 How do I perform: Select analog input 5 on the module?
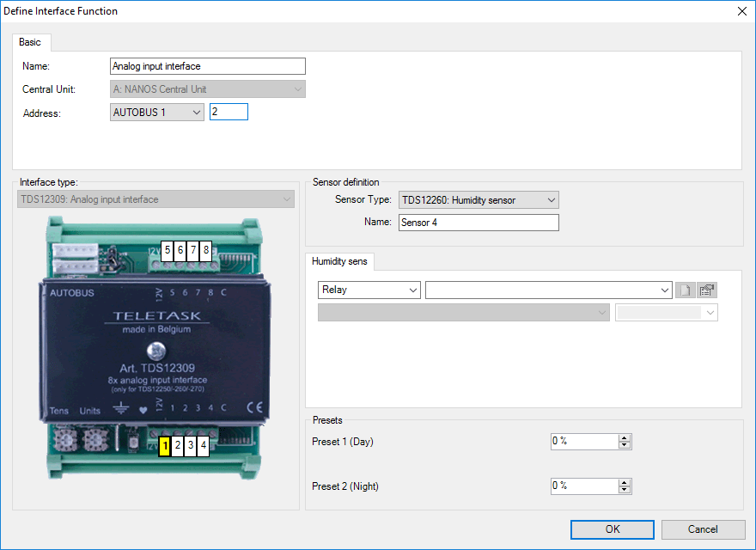pyautogui.click(x=168, y=250)
